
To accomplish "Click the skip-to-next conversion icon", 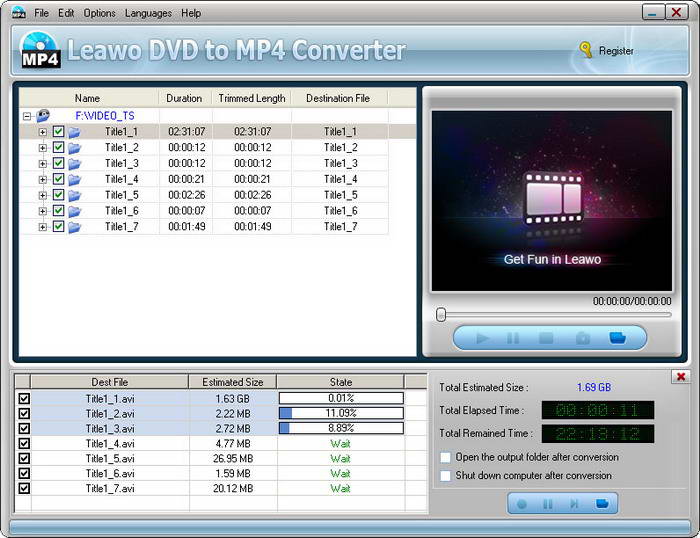I will click(x=574, y=504).
